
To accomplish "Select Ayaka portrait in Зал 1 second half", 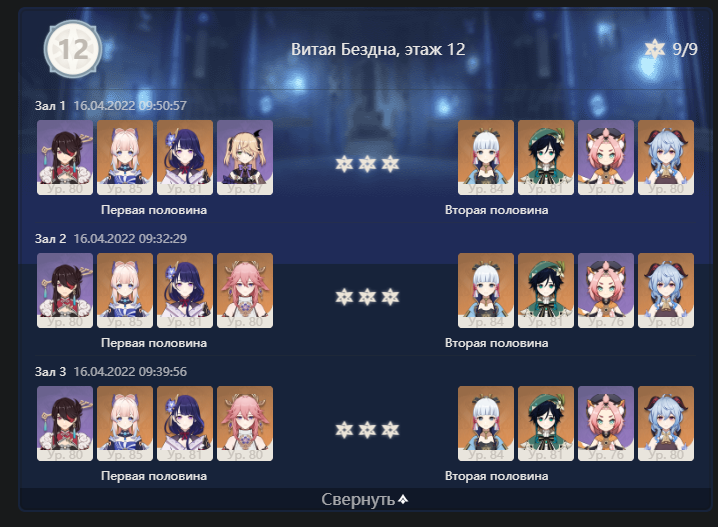I will pyautogui.click(x=486, y=158).
